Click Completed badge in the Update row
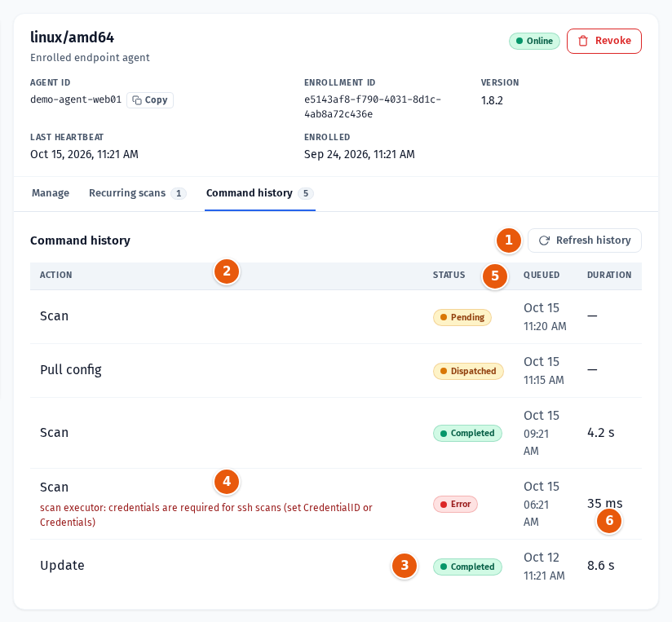This screenshot has height=622, width=672. tap(467, 567)
